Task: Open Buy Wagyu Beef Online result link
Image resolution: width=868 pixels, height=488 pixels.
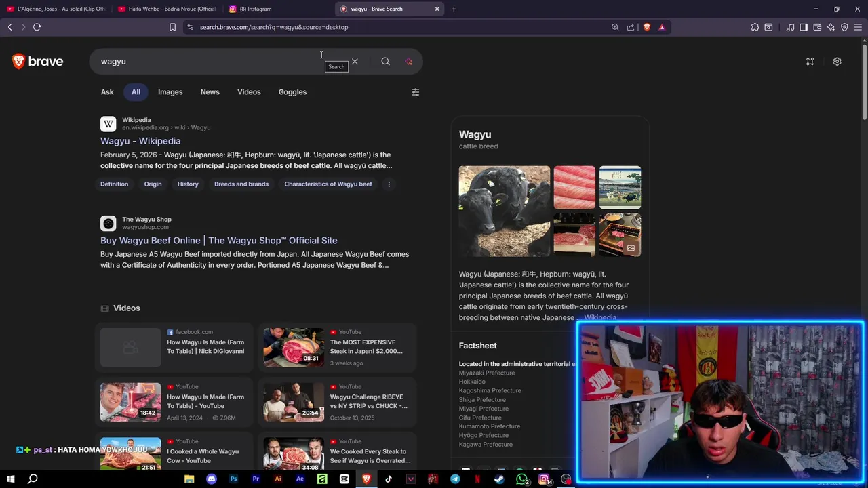Action: 218,241
